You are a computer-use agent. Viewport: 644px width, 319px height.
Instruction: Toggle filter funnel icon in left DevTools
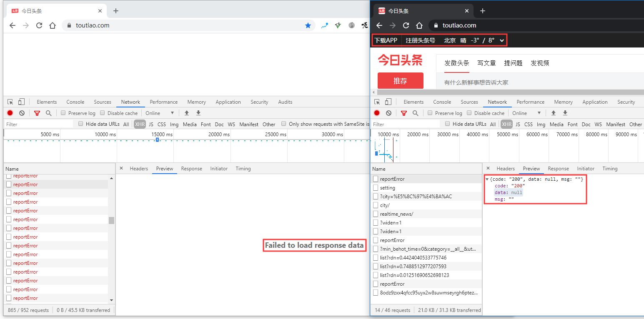37,113
